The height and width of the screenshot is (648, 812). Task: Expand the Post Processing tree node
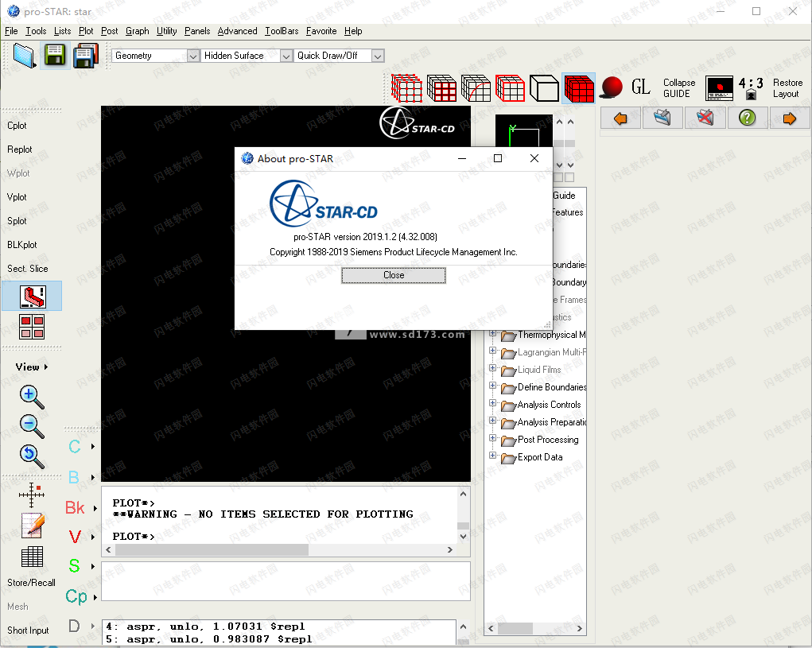pyautogui.click(x=493, y=438)
